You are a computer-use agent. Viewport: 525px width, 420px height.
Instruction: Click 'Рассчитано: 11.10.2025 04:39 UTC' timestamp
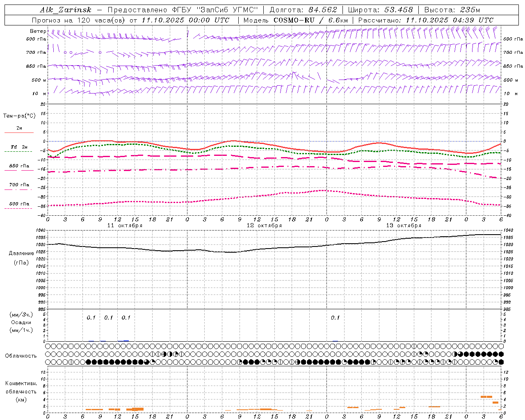coord(426,20)
